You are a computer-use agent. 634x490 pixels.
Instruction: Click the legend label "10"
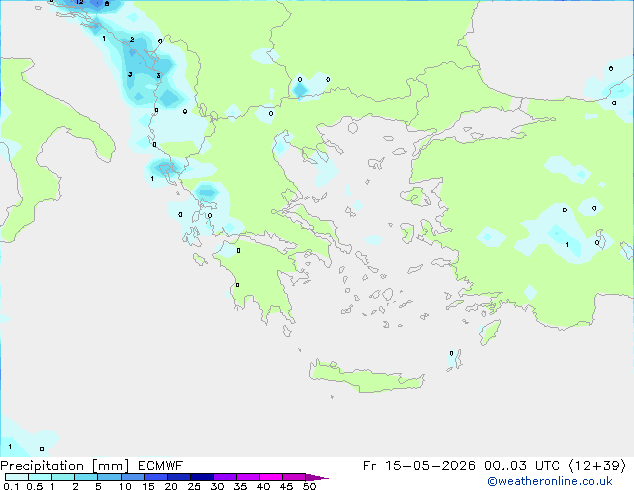coord(125,486)
